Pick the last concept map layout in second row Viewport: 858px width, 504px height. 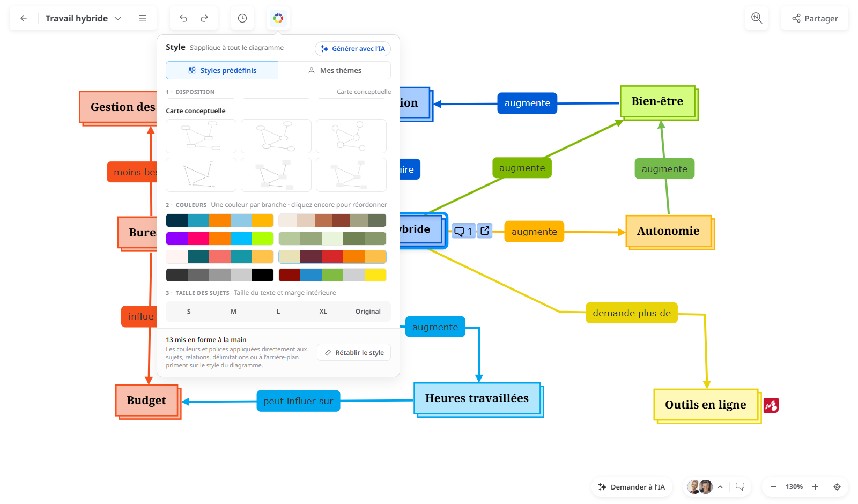pos(351,175)
